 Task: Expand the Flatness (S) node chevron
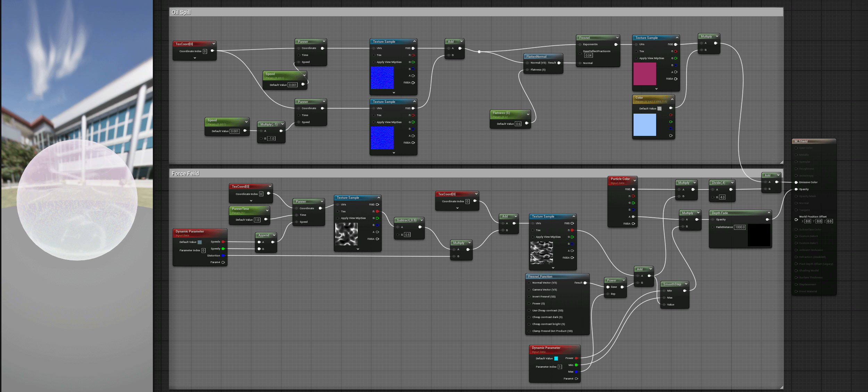528,114
